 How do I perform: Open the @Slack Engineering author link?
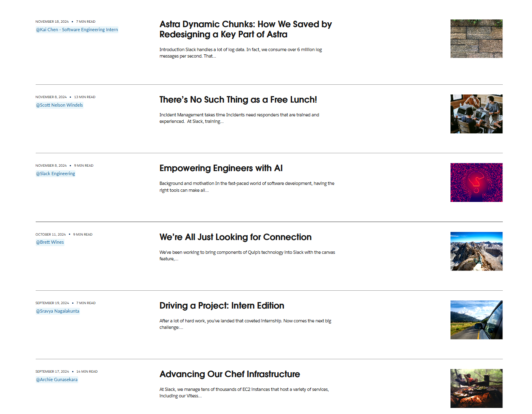[56, 174]
